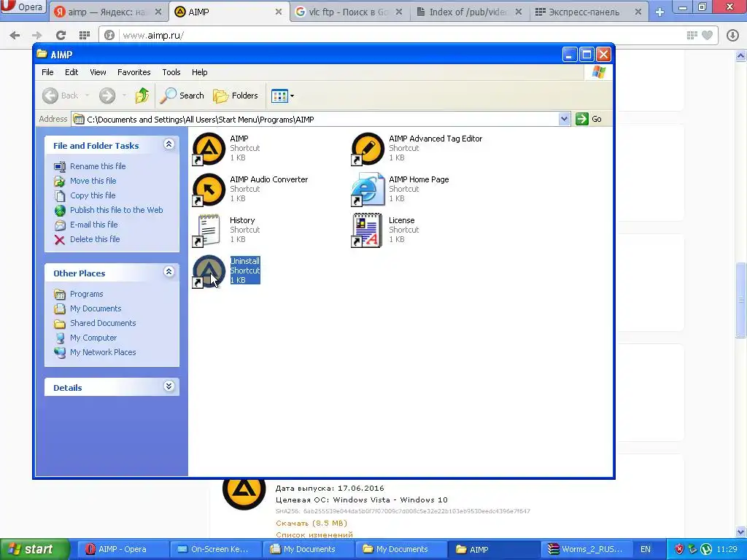Open Programs under Other Places

tap(86, 295)
